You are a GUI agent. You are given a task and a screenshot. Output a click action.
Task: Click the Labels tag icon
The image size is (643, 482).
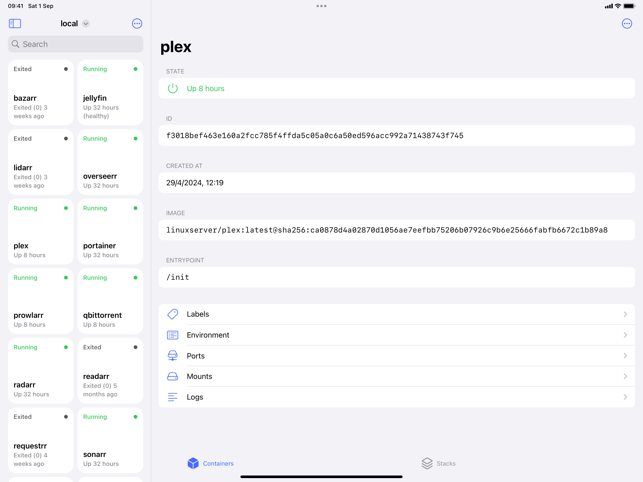click(173, 314)
